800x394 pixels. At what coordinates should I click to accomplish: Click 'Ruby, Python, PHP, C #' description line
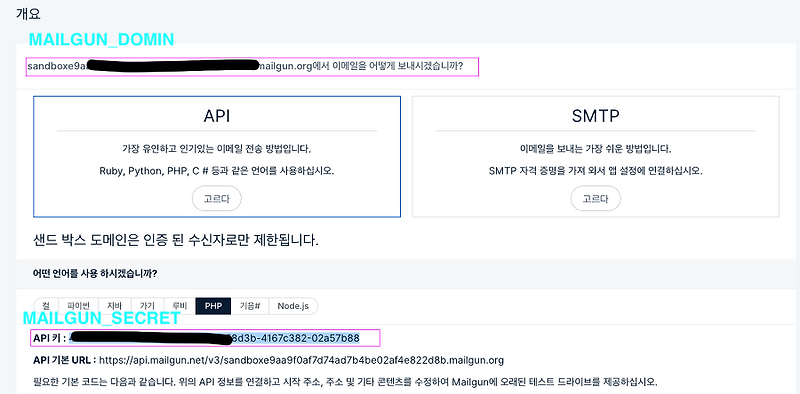pyautogui.click(x=217, y=171)
